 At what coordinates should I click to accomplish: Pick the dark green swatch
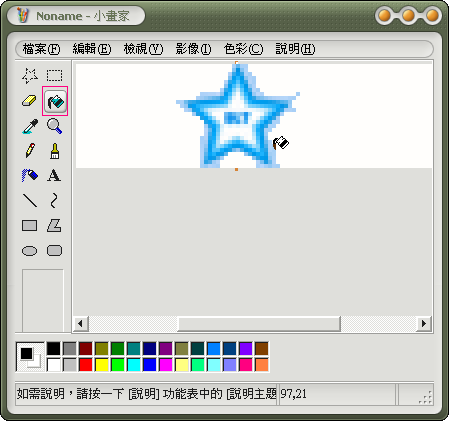click(117, 349)
